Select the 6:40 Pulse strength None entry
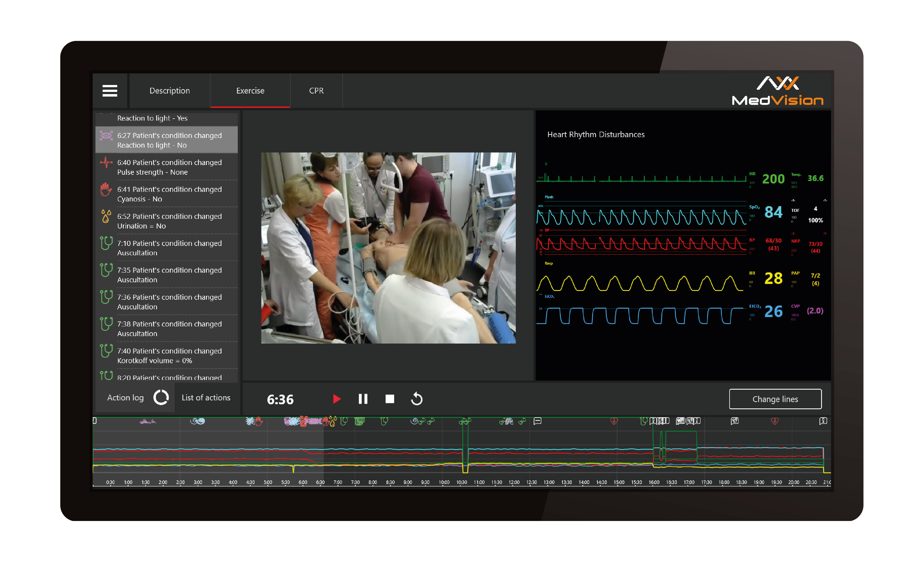Image resolution: width=924 pixels, height=561 pixels. coord(169,167)
